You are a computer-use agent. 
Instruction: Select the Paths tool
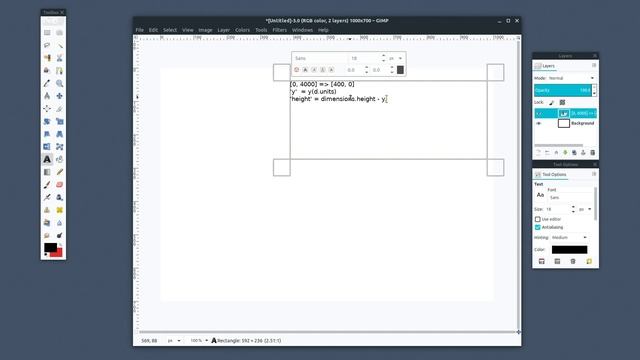60,71
